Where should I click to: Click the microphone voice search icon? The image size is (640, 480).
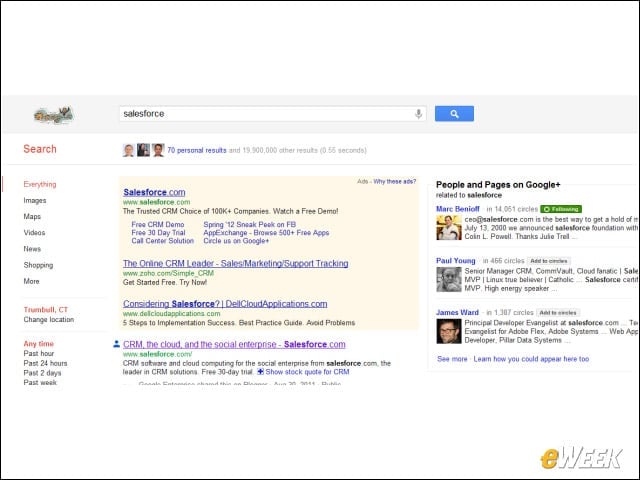point(418,114)
